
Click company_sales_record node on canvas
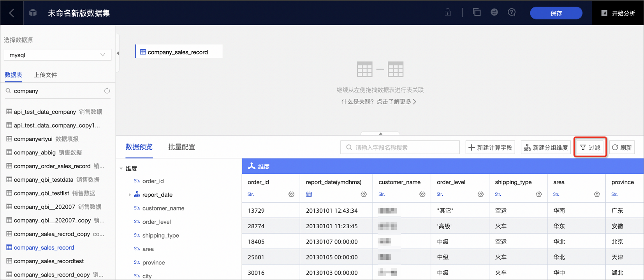click(179, 52)
